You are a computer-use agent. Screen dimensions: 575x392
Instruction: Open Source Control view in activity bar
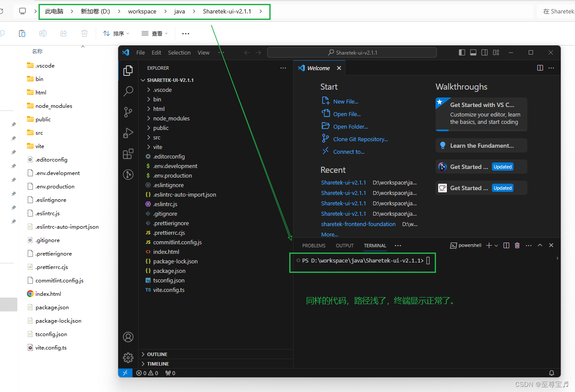tap(128, 112)
